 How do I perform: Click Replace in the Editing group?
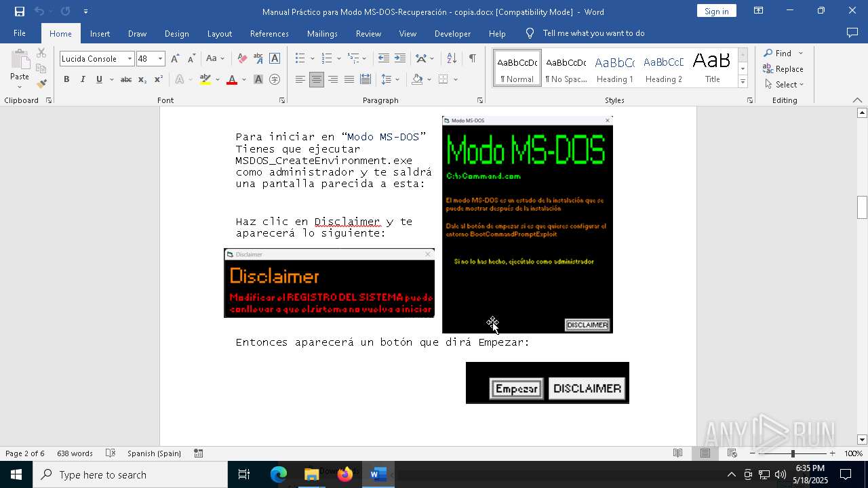783,68
